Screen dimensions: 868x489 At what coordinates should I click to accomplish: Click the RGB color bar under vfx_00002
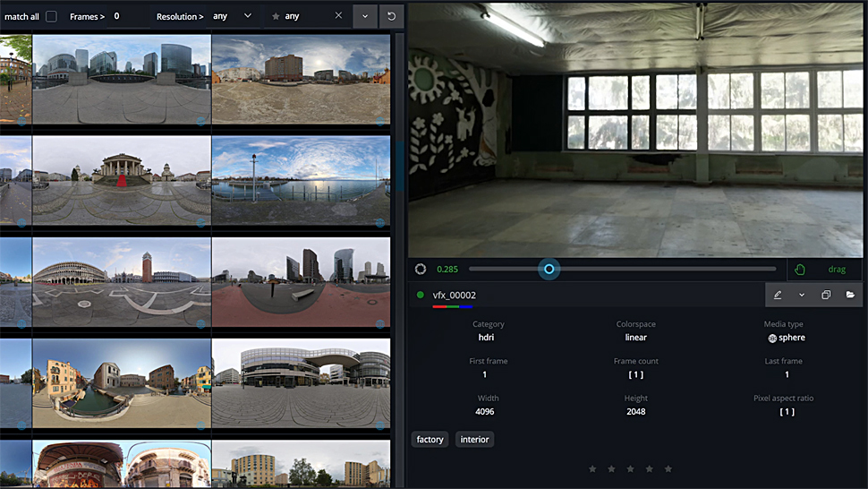click(x=452, y=306)
